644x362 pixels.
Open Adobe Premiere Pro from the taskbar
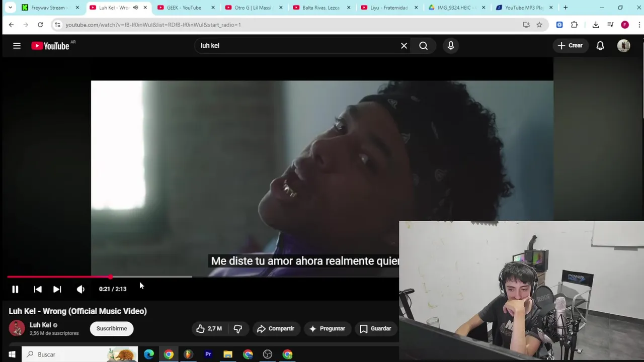(208, 354)
